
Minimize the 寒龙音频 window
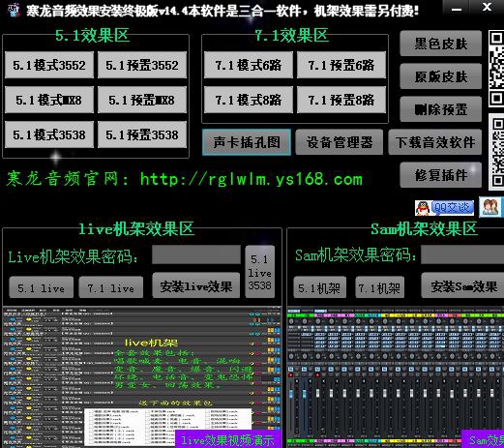(x=456, y=8)
